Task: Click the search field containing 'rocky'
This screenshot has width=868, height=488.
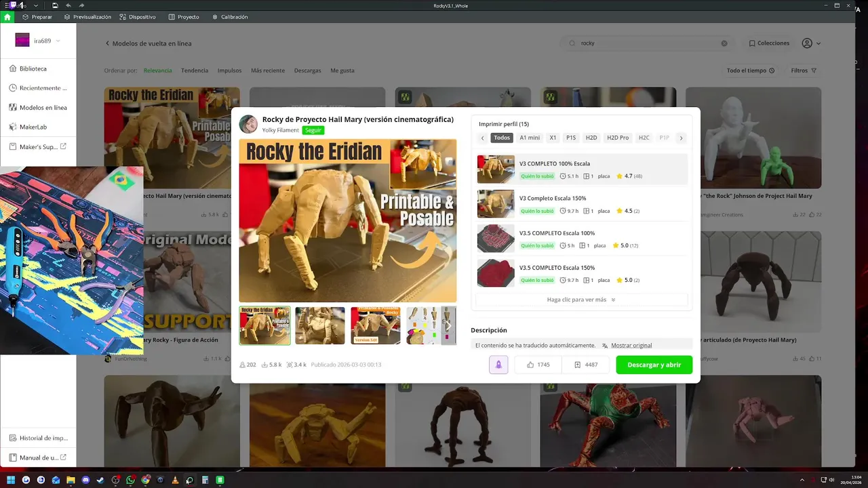Action: (x=648, y=43)
